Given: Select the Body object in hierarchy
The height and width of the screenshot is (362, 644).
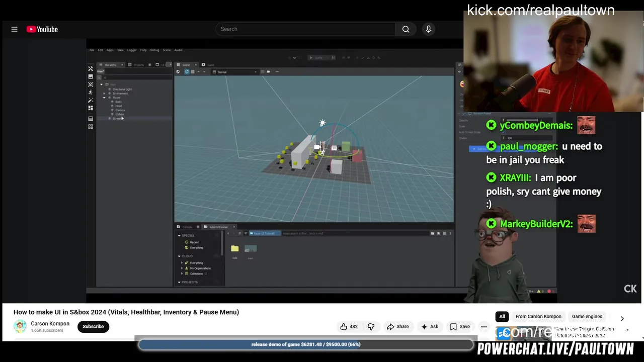Looking at the screenshot, I should [x=118, y=102].
